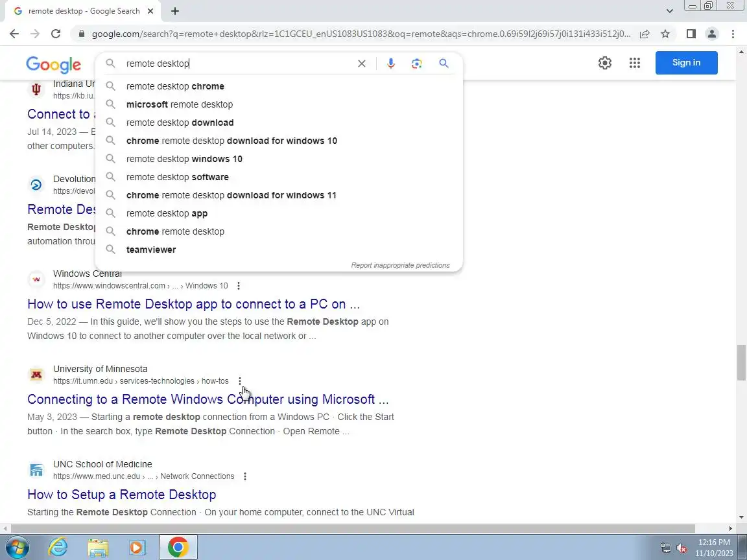
Task: Submit search with the blue magnifier
Action: tap(444, 64)
